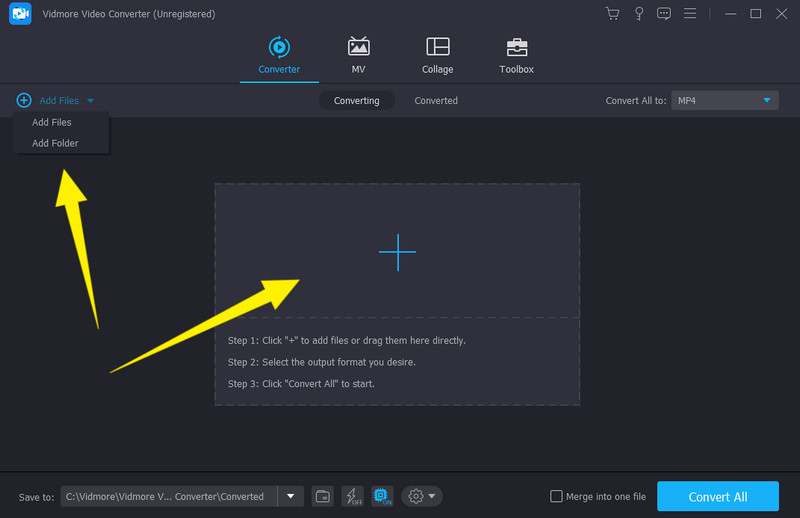This screenshot has height=518, width=800.
Task: Open the Toolbox icon
Action: 516,48
